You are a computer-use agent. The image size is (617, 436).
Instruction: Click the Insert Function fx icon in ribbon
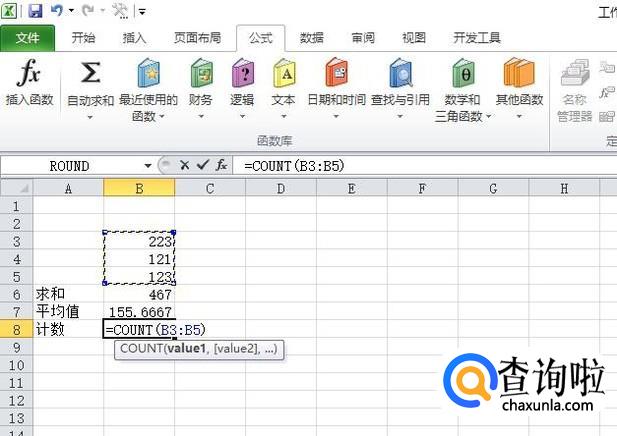pyautogui.click(x=29, y=73)
